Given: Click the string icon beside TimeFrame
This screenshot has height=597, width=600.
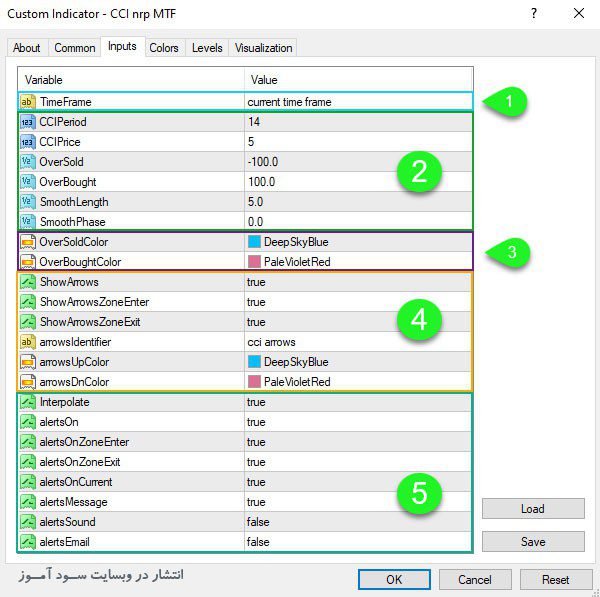Looking at the screenshot, I should click(x=28, y=102).
